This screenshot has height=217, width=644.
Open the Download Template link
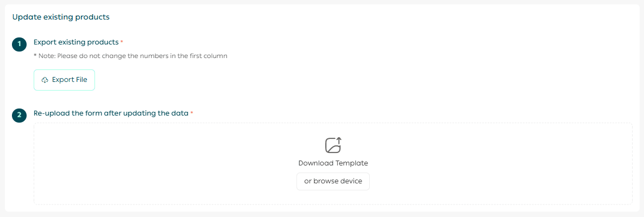point(333,163)
